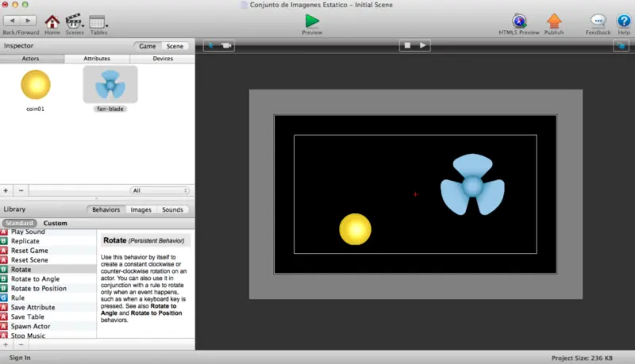The image size is (635, 364).
Task: Select Play Sound behavior
Action: point(48,232)
